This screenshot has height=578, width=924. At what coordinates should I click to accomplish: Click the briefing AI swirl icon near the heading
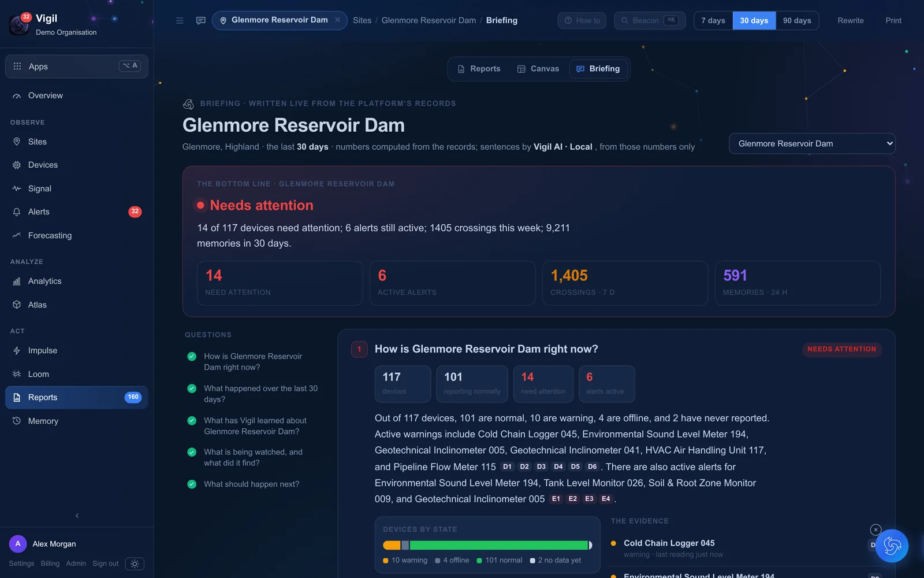[188, 104]
